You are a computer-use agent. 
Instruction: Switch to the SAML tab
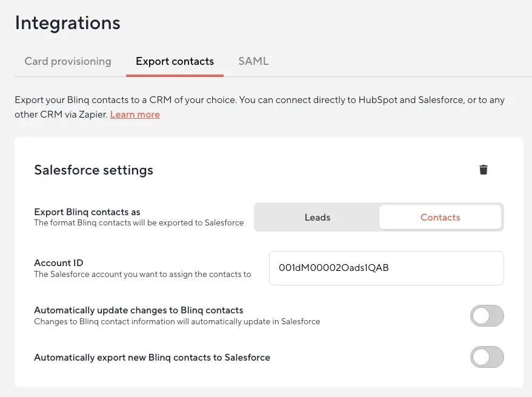click(253, 61)
